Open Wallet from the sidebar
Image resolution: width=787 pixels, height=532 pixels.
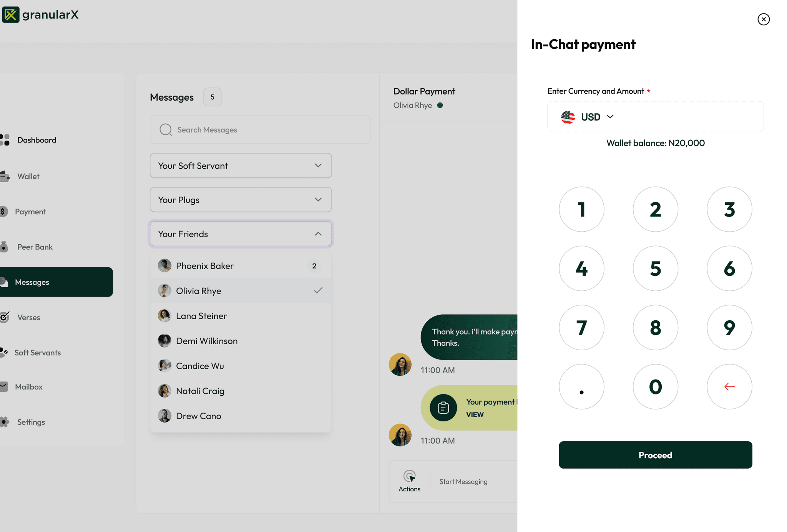tap(28, 176)
